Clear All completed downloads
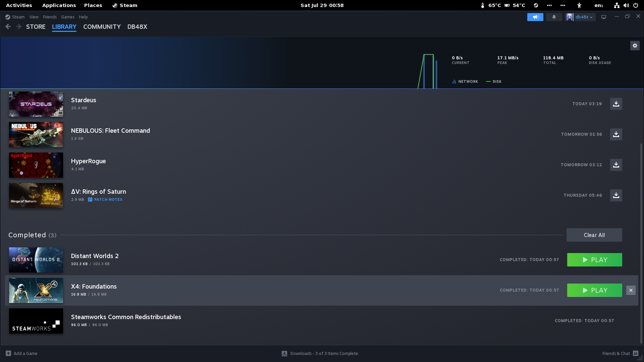The width and height of the screenshot is (644, 362). click(x=594, y=235)
